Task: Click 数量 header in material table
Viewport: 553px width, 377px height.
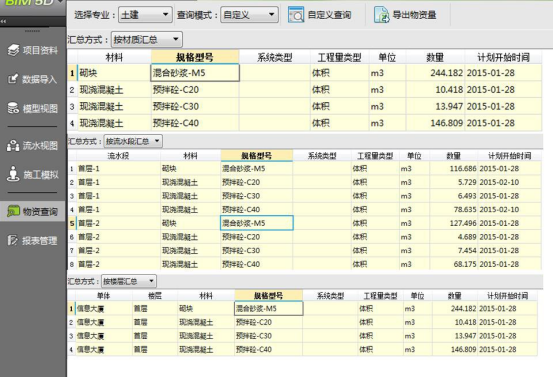Action: tap(435, 57)
